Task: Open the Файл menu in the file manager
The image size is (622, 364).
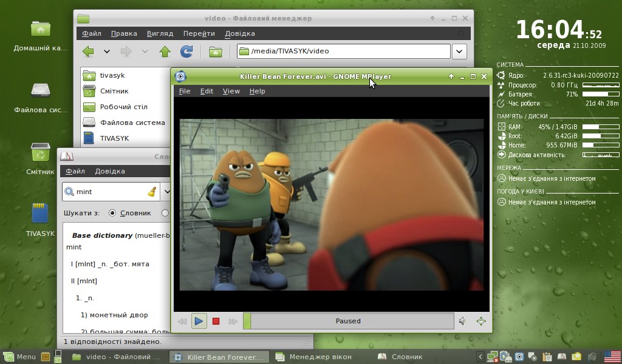Action: coord(92,33)
